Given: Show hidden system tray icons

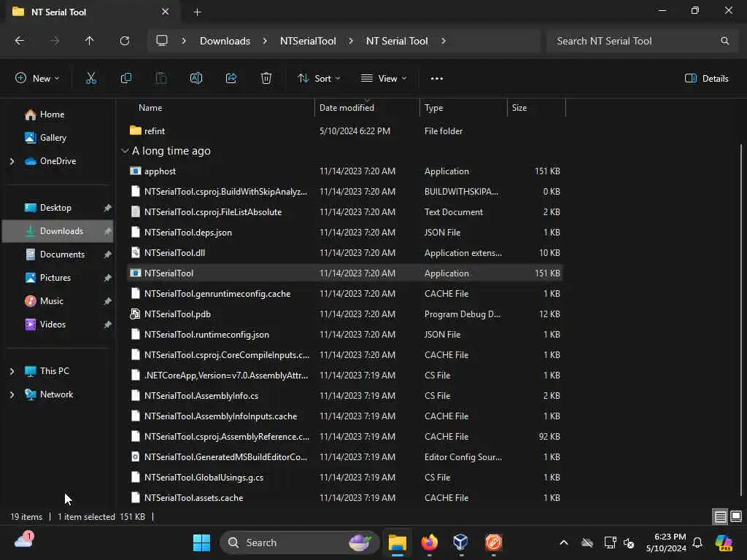Looking at the screenshot, I should point(564,542).
